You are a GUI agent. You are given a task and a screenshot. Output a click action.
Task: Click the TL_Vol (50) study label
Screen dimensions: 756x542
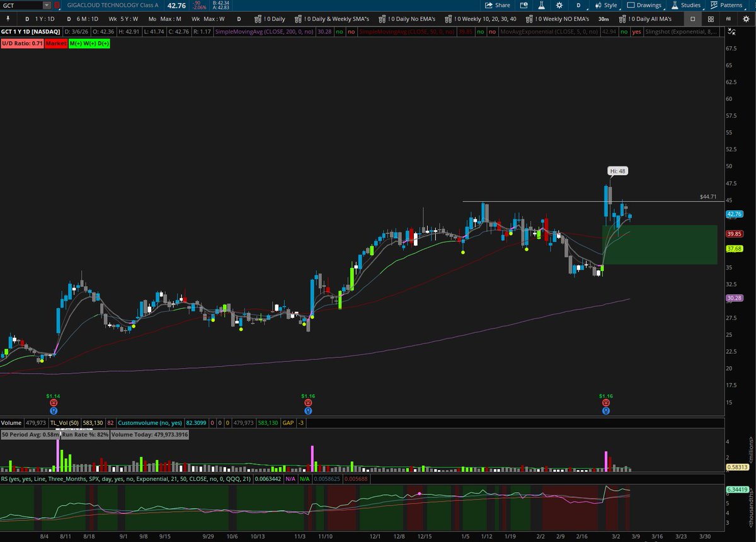point(64,423)
